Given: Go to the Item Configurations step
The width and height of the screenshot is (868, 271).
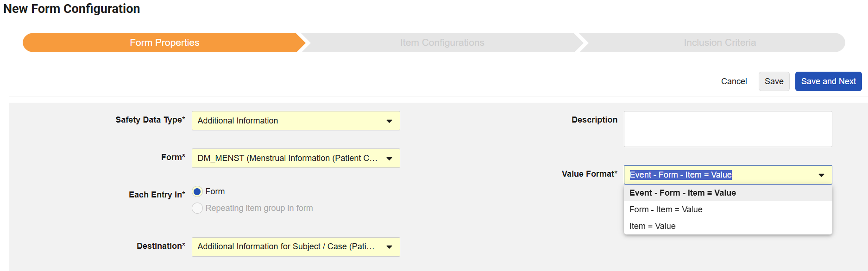Looking at the screenshot, I should [442, 43].
